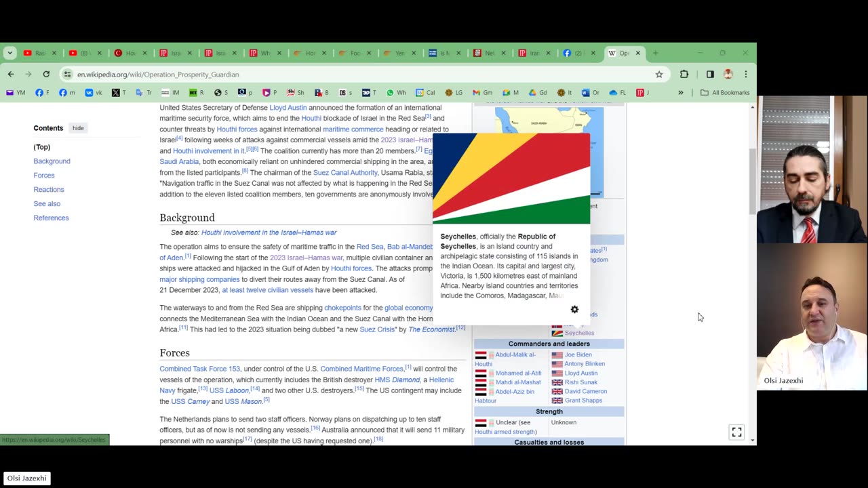
Task: Open the Suez Canal Authority link
Action: pyautogui.click(x=344, y=173)
